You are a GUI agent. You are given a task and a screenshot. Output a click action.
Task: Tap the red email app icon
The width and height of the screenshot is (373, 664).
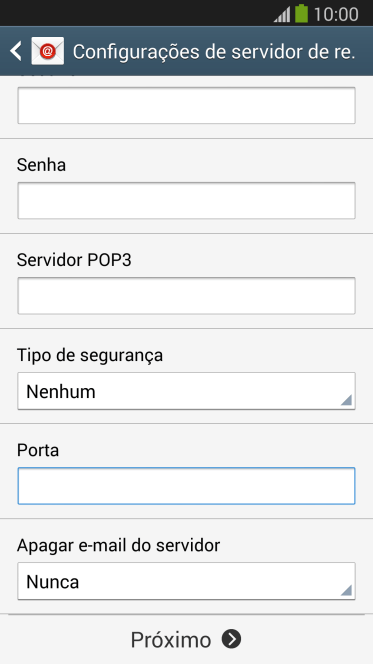48,51
